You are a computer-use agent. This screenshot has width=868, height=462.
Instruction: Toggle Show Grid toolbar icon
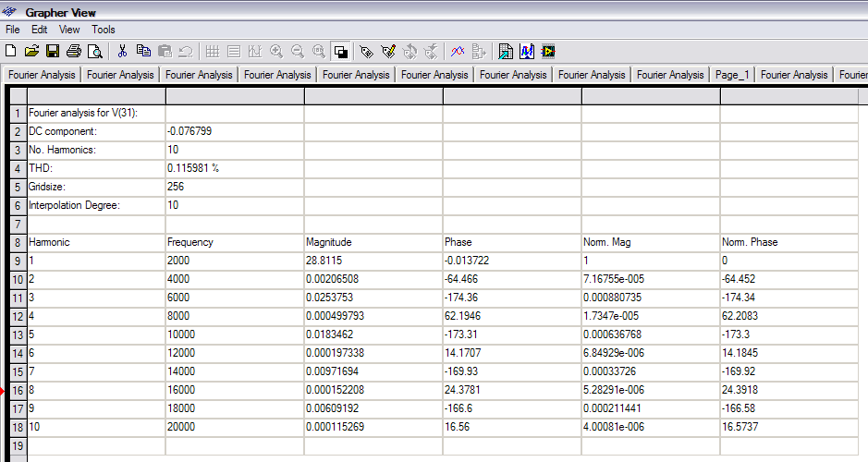(x=213, y=52)
